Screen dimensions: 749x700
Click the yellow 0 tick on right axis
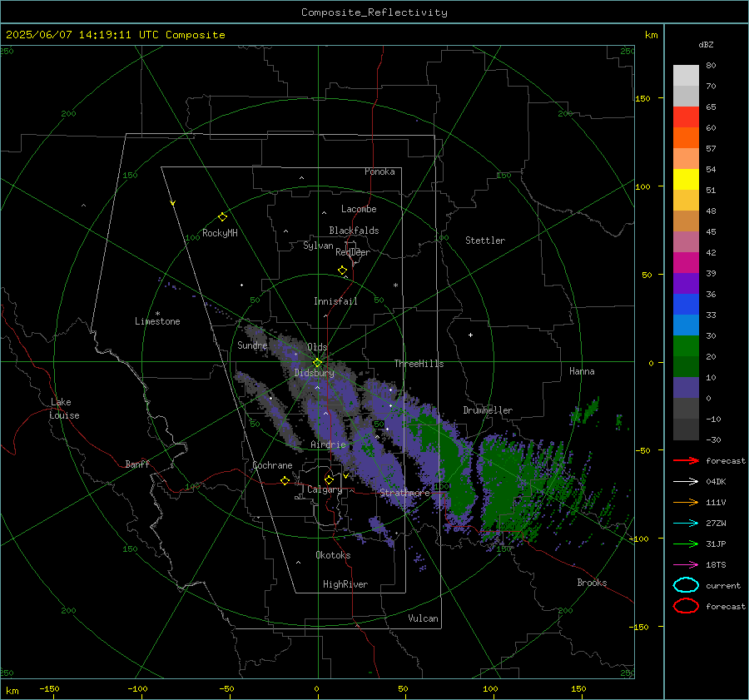pyautogui.click(x=651, y=363)
